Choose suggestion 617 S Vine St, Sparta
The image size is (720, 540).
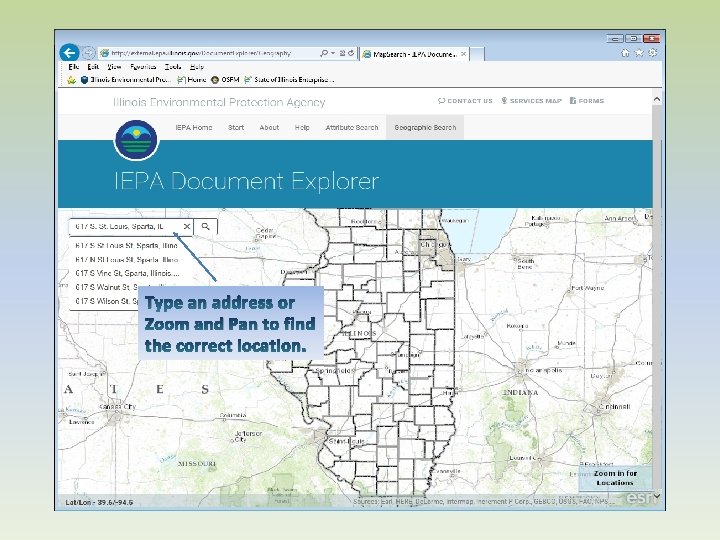tap(127, 273)
